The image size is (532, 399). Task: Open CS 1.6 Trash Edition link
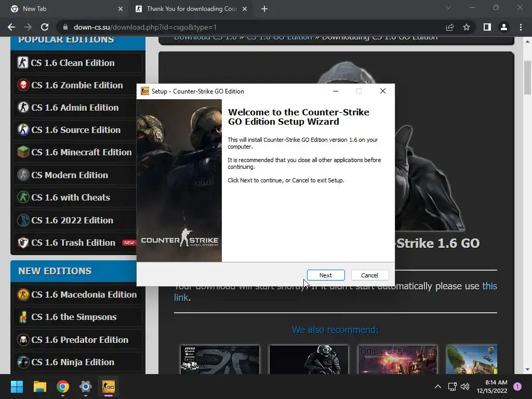73,243
